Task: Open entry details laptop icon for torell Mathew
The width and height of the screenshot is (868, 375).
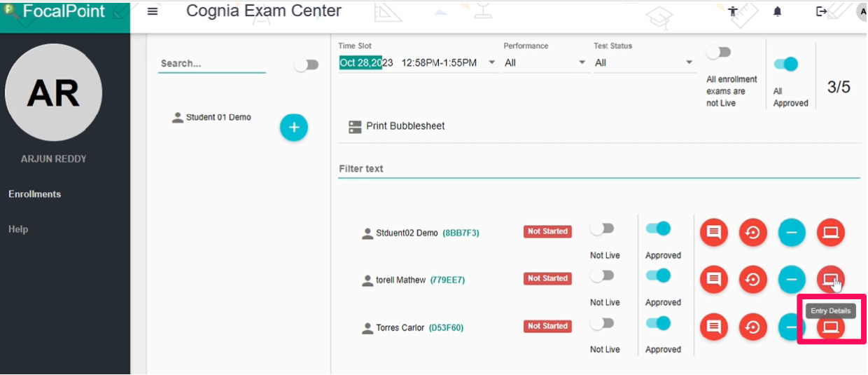Action: [831, 280]
